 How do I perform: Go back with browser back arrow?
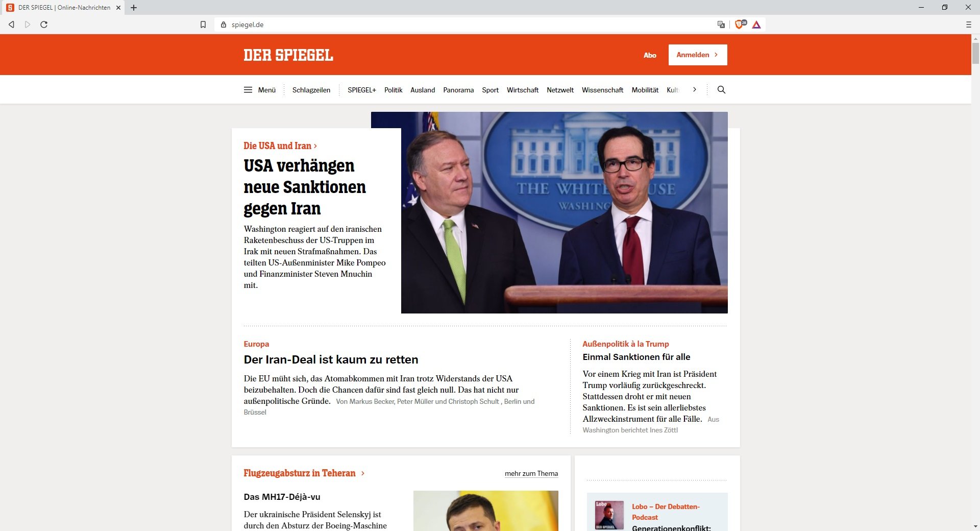pyautogui.click(x=11, y=25)
